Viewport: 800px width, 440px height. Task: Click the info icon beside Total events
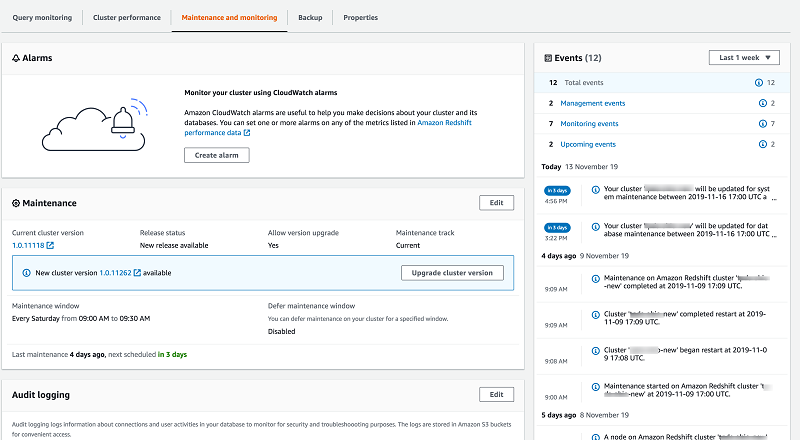pos(759,83)
